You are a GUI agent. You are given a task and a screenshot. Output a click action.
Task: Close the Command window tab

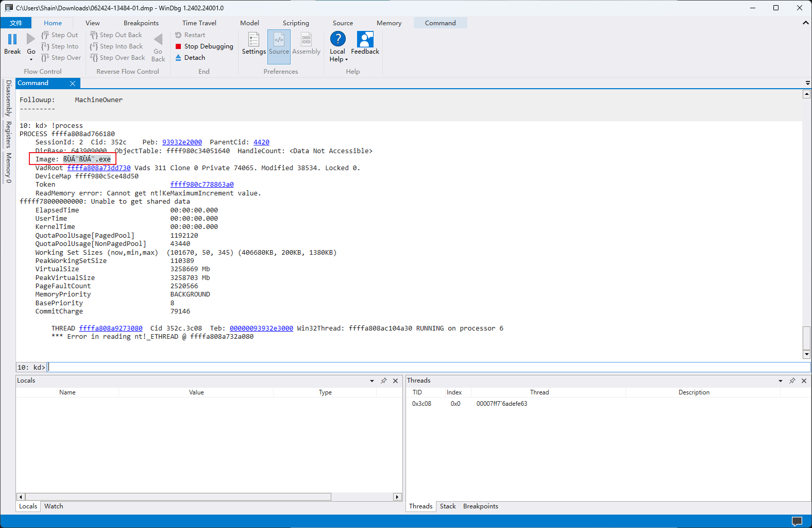click(73, 84)
